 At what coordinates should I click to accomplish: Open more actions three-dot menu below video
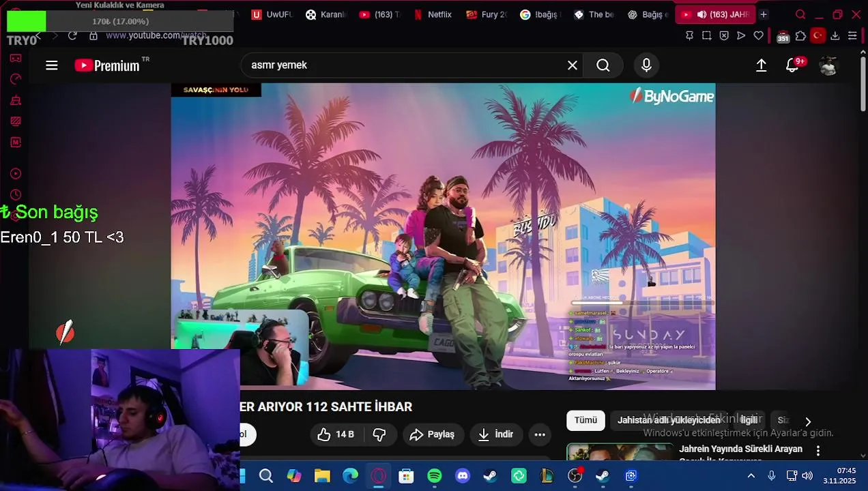[x=540, y=434]
